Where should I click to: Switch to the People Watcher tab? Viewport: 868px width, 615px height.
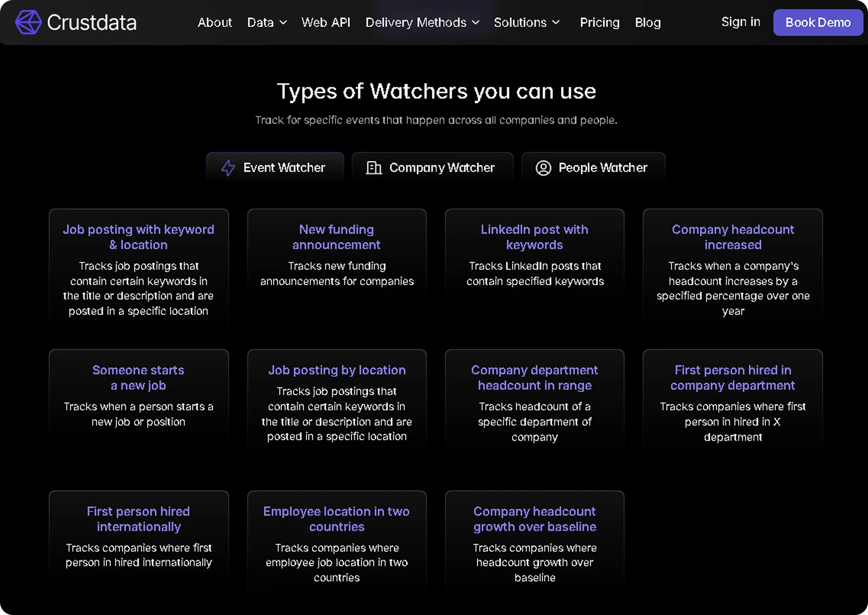[x=593, y=168]
